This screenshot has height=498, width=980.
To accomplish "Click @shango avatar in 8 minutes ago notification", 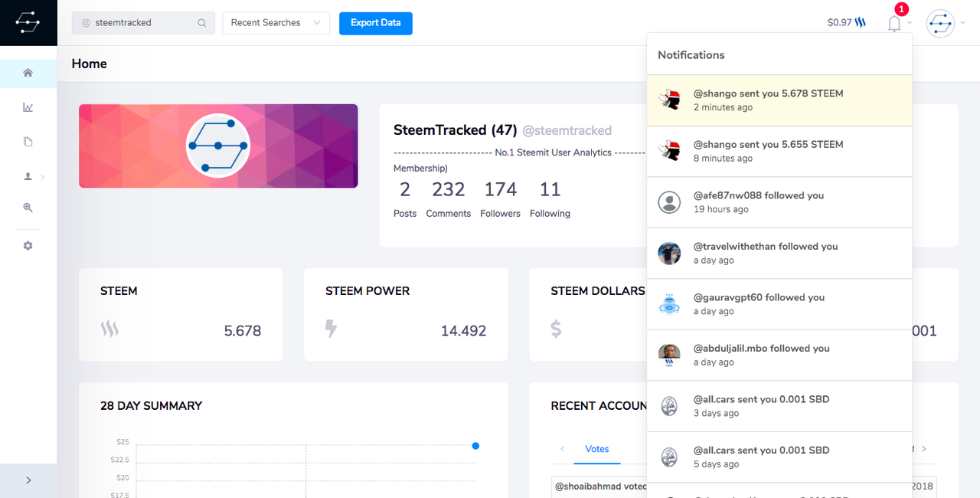I will pos(670,151).
